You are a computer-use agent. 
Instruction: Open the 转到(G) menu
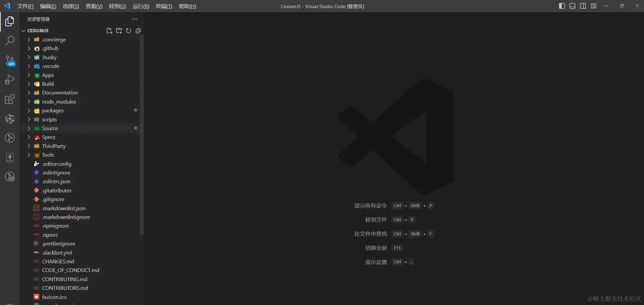(x=118, y=6)
